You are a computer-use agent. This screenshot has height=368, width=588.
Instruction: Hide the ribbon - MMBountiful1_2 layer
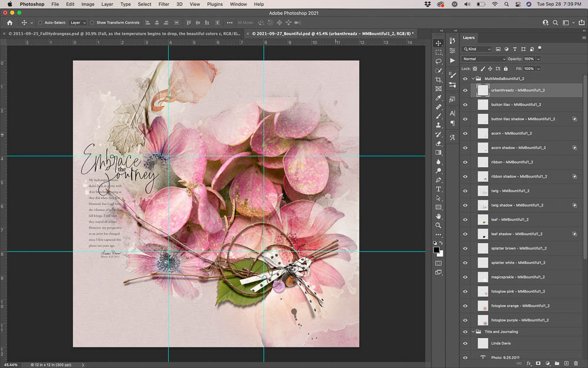pos(465,163)
